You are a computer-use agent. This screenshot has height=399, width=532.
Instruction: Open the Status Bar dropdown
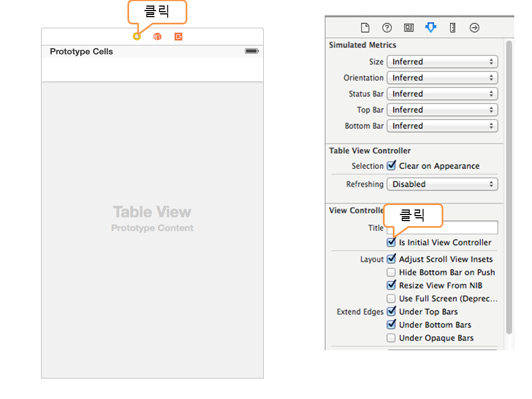[x=442, y=94]
